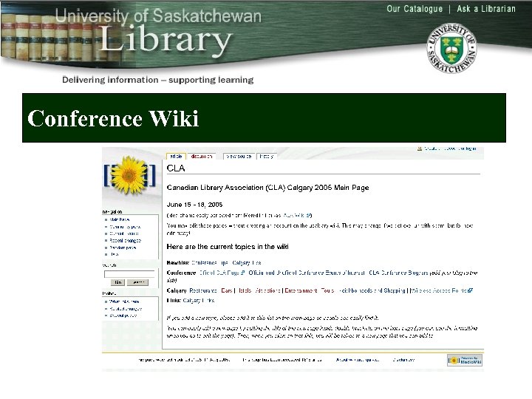Click the CLA page heading
This screenshot has height=399, width=532.
point(176,168)
